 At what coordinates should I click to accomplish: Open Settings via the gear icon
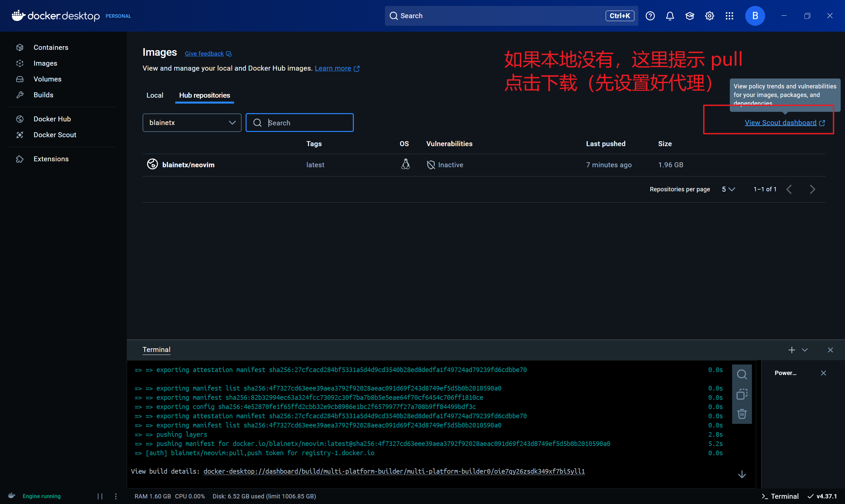709,16
